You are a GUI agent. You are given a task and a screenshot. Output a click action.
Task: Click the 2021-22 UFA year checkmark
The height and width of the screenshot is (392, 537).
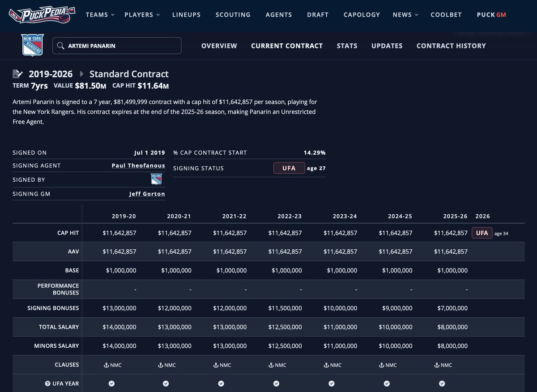(221, 383)
